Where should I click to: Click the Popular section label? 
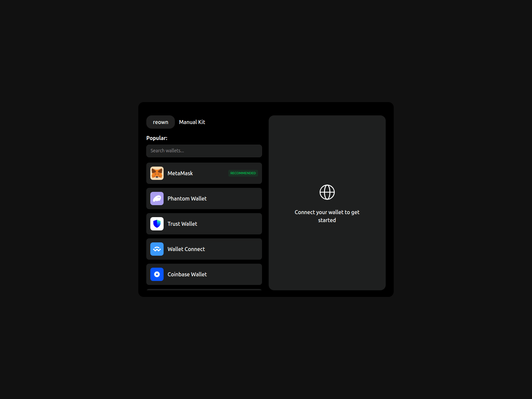[157, 138]
